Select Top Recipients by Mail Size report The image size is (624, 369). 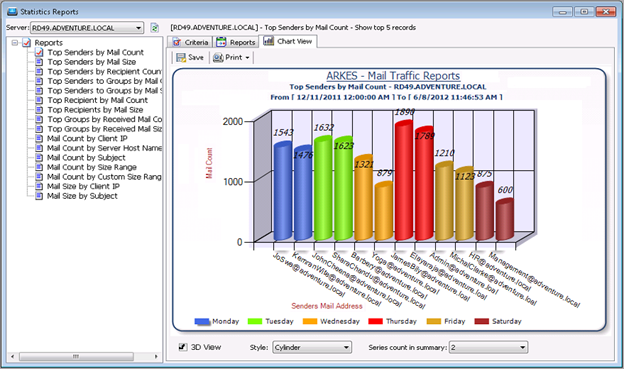pyautogui.click(x=95, y=110)
